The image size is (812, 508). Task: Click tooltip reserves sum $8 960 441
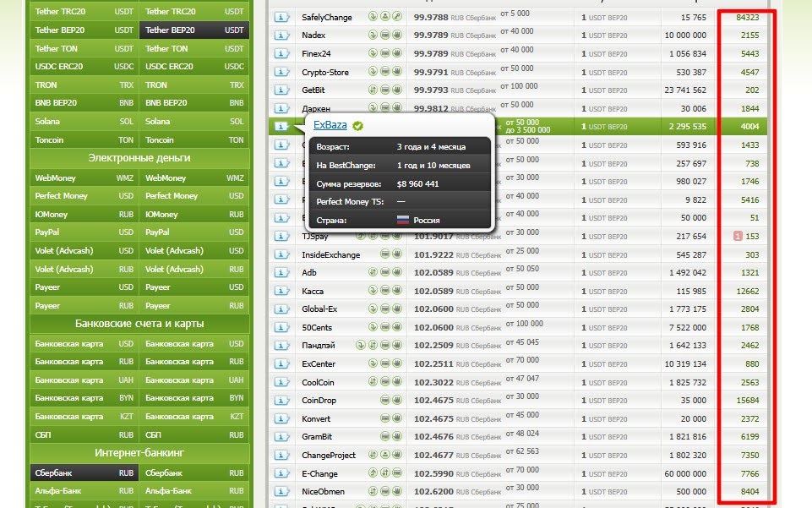tap(417, 183)
